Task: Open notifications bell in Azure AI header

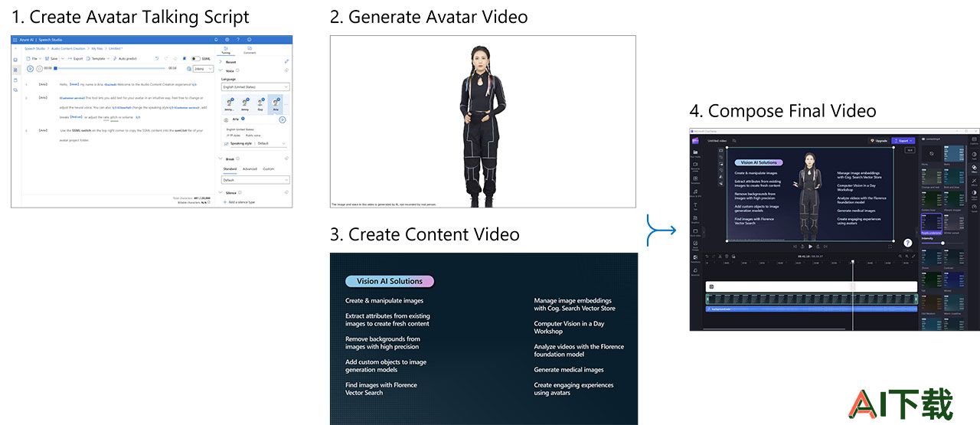Action: tap(217, 40)
